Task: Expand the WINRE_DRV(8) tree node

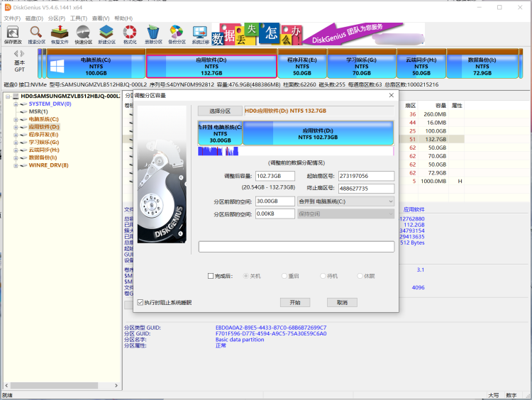Action: 16,165
